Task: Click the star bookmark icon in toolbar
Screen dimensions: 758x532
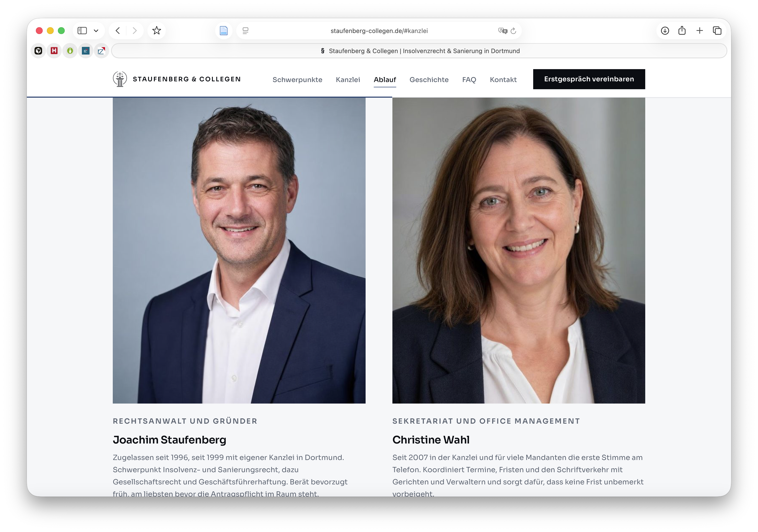Action: [157, 31]
